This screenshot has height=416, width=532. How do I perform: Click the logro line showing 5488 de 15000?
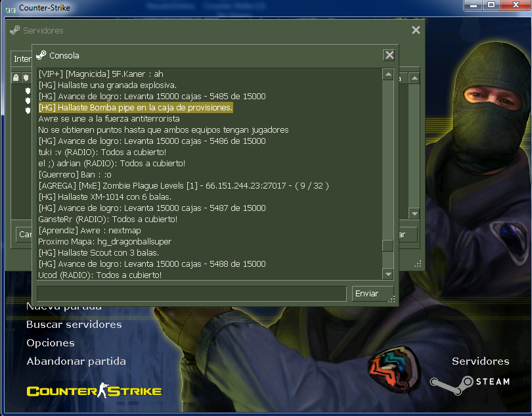pos(152,264)
